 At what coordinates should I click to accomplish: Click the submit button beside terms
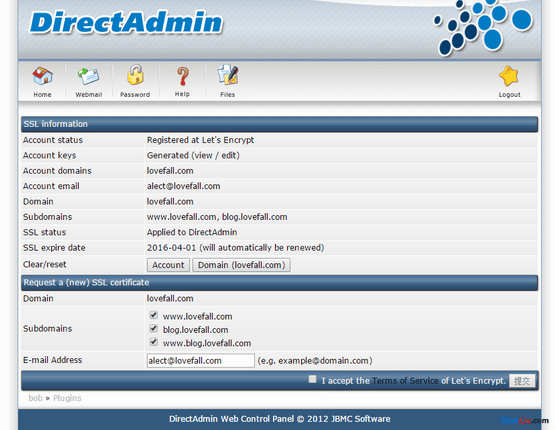522,381
